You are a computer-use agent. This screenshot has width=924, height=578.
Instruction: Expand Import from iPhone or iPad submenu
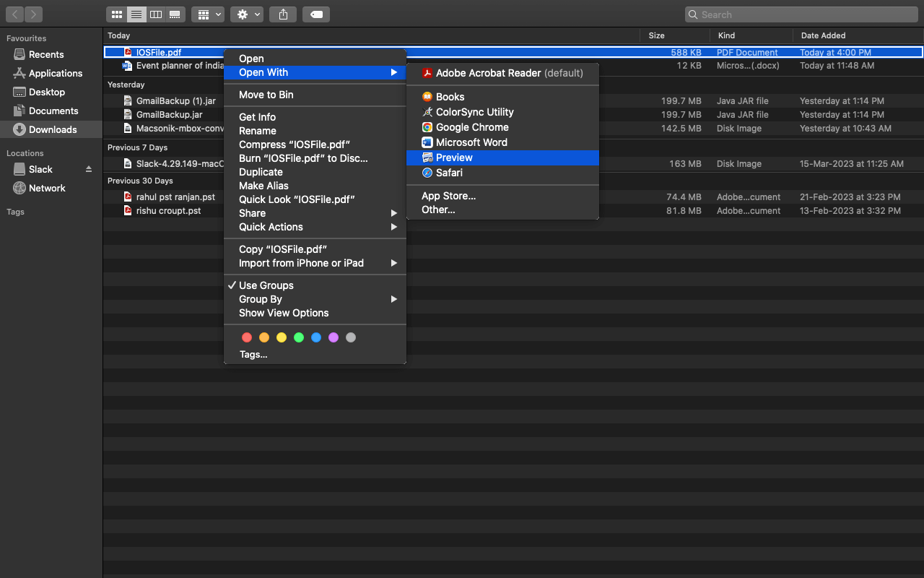pyautogui.click(x=315, y=263)
